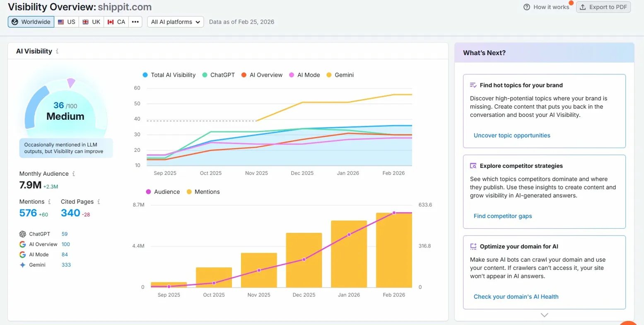Select the CA region tab
Image resolution: width=644 pixels, height=325 pixels.
pyautogui.click(x=116, y=22)
